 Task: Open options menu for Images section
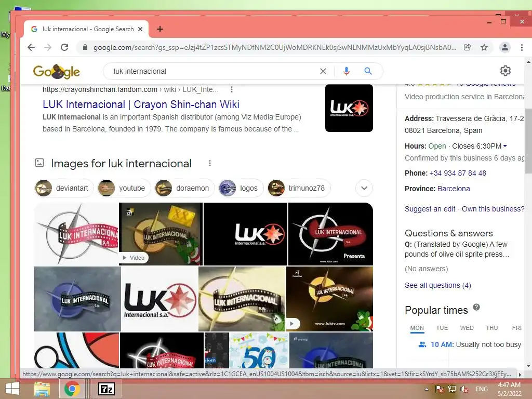tap(210, 163)
